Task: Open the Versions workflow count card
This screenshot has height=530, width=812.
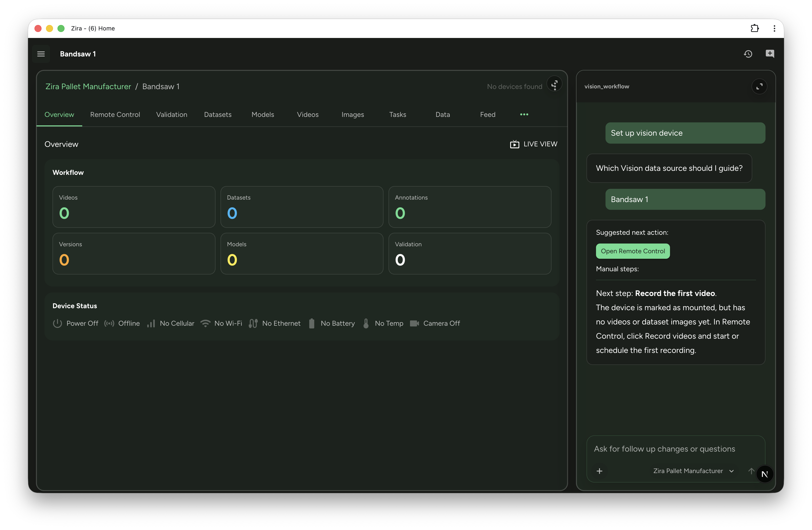Action: pos(134,254)
